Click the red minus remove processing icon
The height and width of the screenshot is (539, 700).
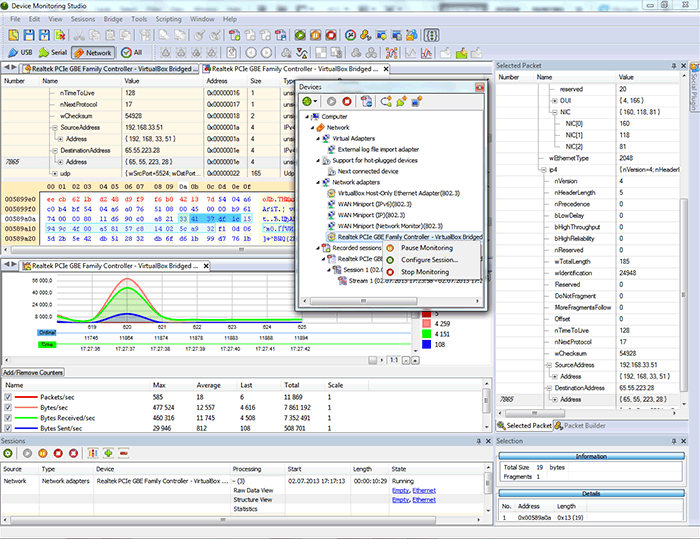[124, 453]
